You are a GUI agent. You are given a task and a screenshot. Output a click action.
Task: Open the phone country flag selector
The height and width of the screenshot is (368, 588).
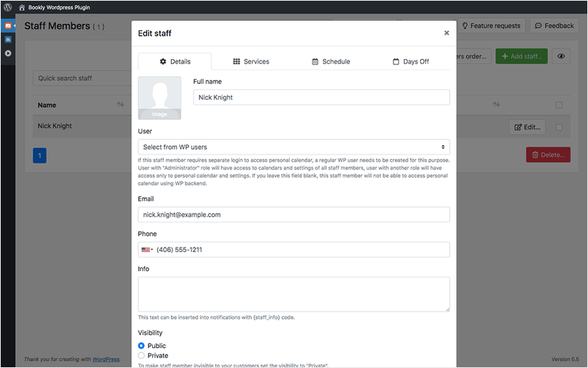(147, 250)
